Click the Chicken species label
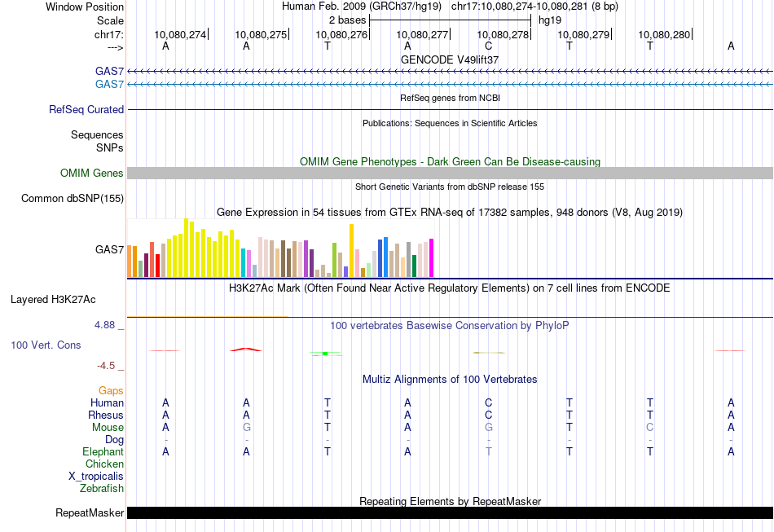 click(x=104, y=464)
